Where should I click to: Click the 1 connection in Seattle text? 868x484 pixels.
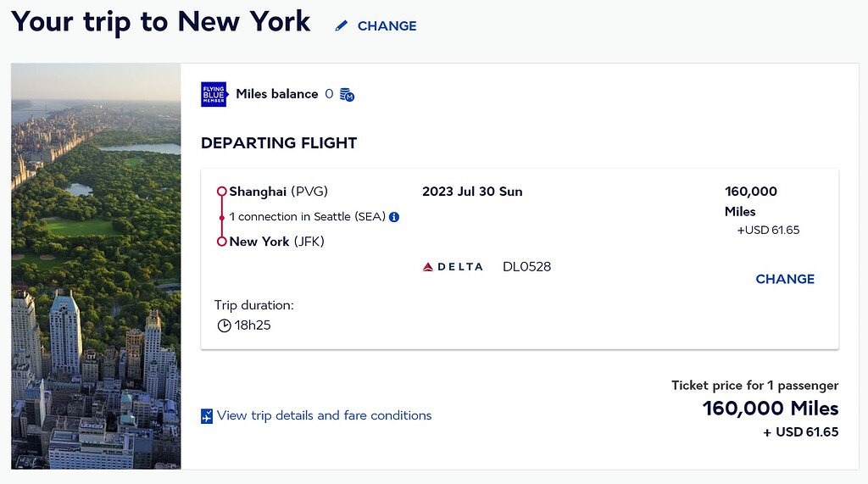click(308, 217)
